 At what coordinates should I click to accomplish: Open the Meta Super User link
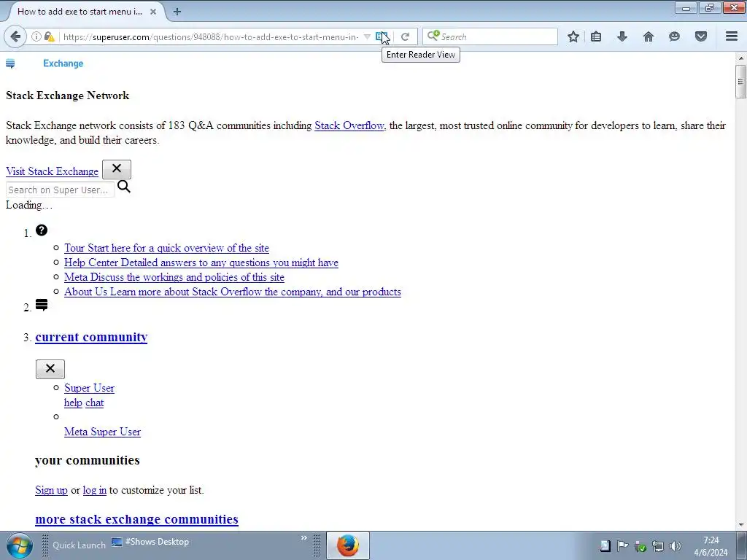(102, 432)
